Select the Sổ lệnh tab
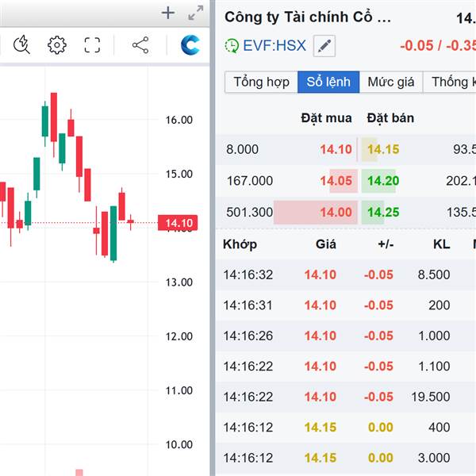 328,83
